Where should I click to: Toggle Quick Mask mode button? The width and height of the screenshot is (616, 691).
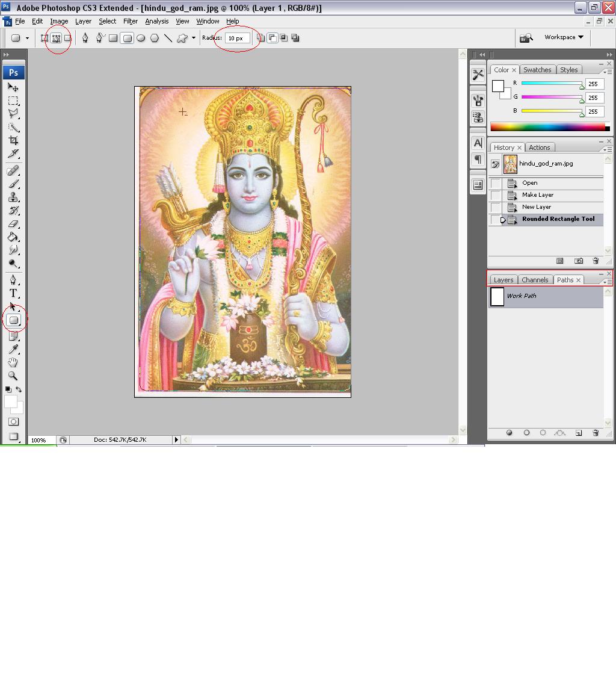tap(13, 422)
